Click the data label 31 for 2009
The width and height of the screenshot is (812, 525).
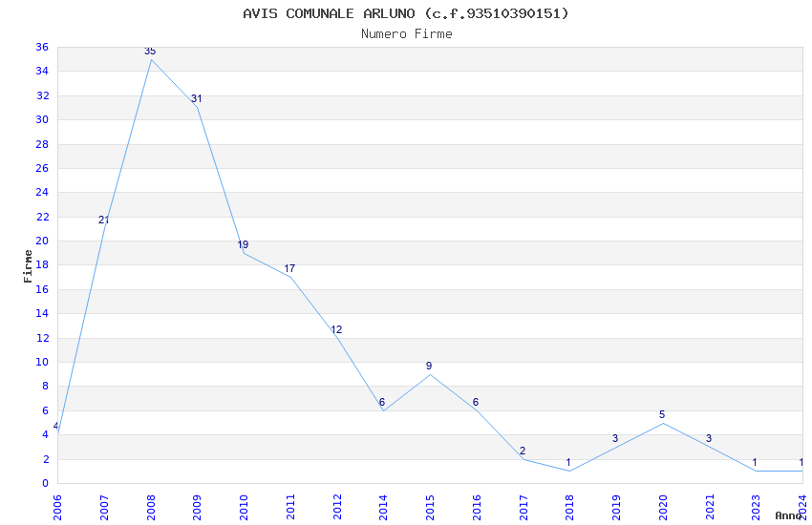point(196,98)
